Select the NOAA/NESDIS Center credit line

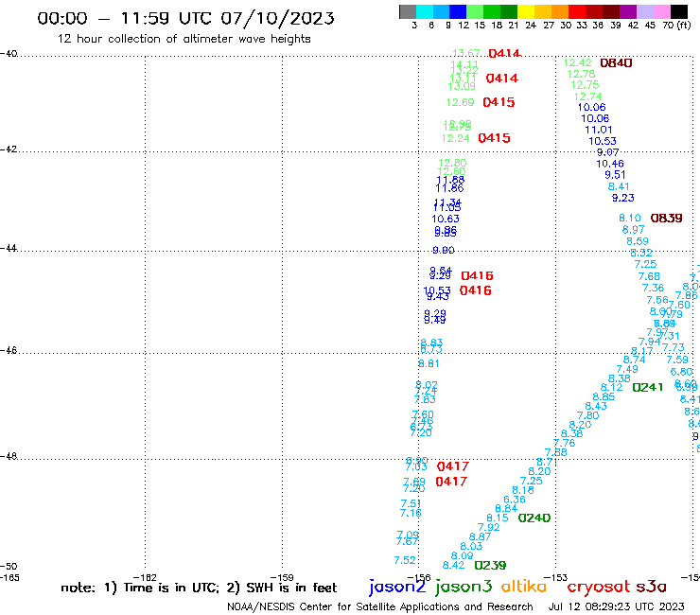380,606
